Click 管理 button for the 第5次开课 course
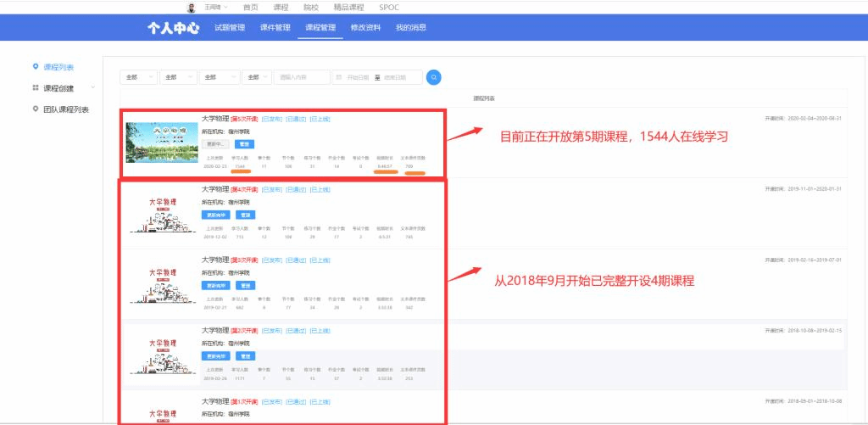 point(242,144)
